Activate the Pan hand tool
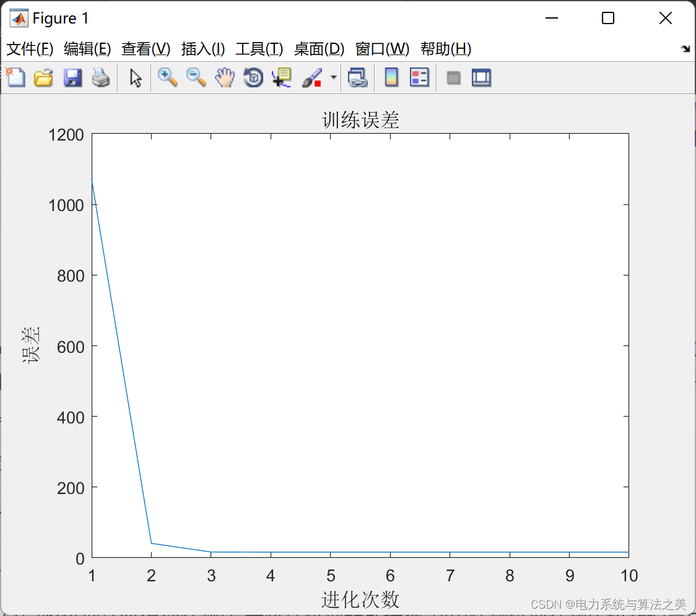 [225, 77]
